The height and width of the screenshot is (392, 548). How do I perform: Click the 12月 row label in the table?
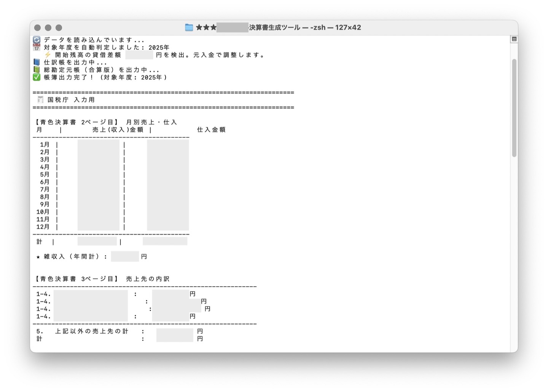click(43, 227)
